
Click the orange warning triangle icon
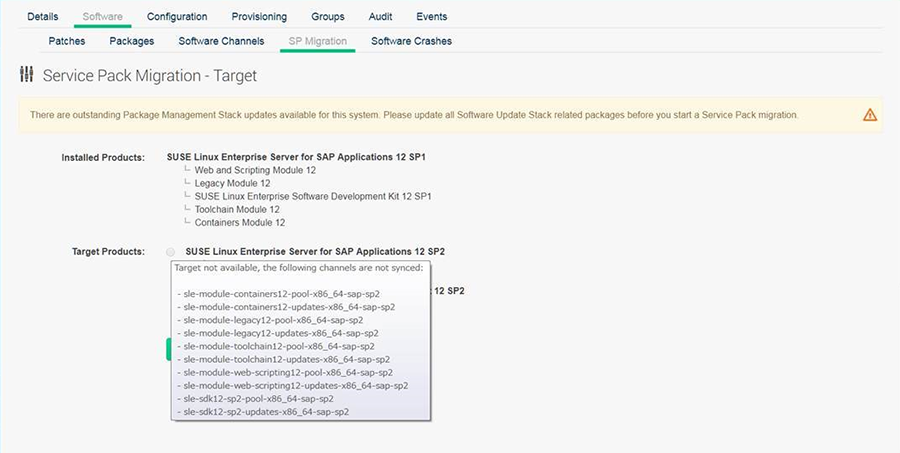[869, 115]
